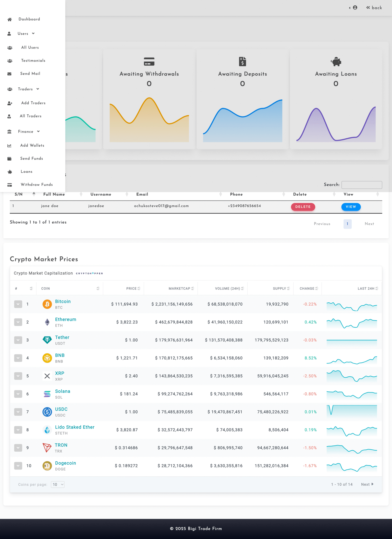Click the Add Wallets chart icon
The width and height of the screenshot is (392, 539).
(x=10, y=146)
